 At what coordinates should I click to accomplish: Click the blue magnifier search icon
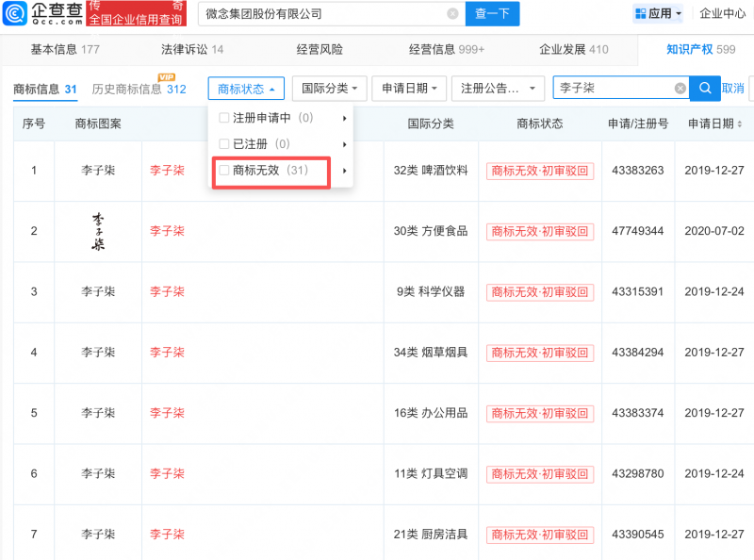[704, 89]
